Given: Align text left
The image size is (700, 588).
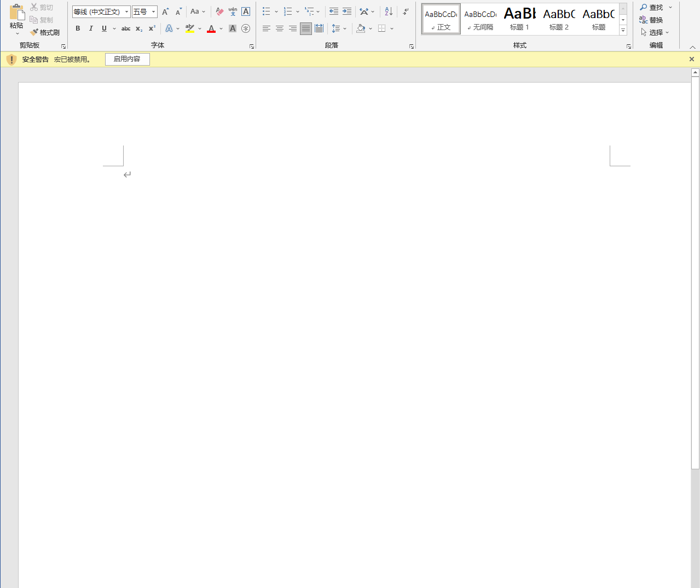Looking at the screenshot, I should tap(267, 28).
